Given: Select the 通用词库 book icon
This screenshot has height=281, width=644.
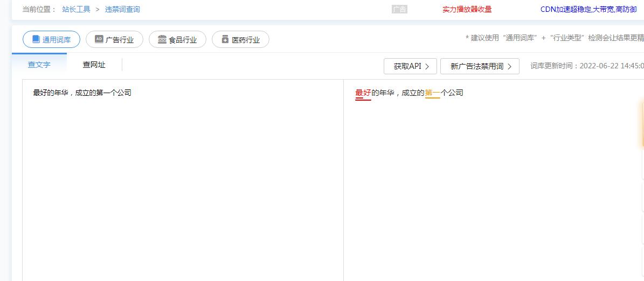Looking at the screenshot, I should (x=36, y=39).
